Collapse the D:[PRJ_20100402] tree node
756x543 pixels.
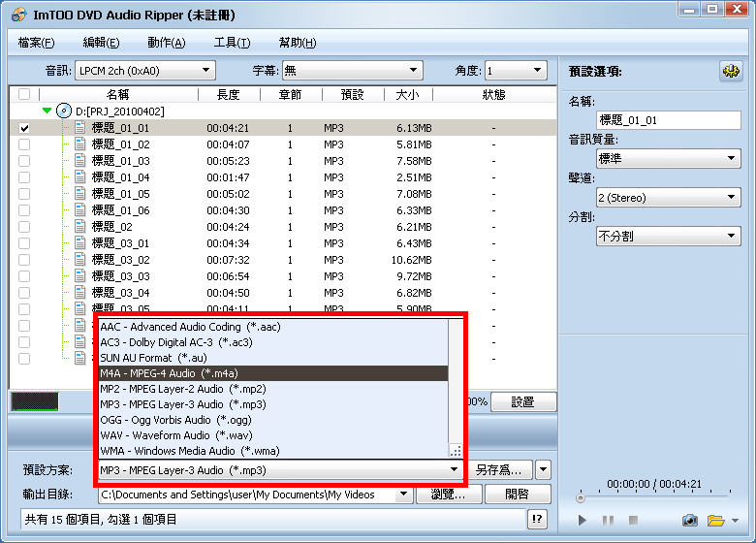[x=47, y=112]
